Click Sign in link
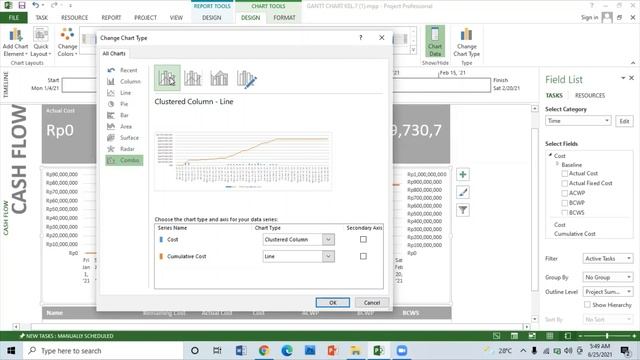The width and height of the screenshot is (640, 360). [589, 18]
